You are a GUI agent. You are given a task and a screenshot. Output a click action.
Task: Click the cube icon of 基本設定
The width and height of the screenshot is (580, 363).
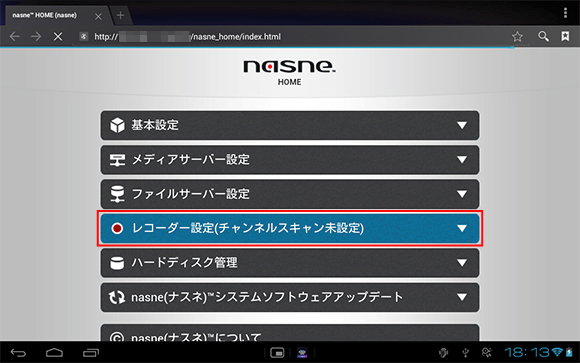pos(117,125)
